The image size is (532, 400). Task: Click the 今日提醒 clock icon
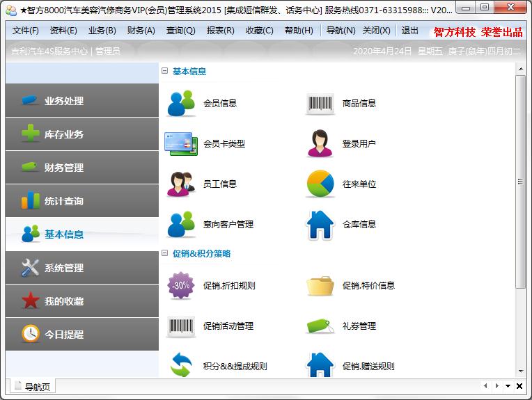point(31,333)
